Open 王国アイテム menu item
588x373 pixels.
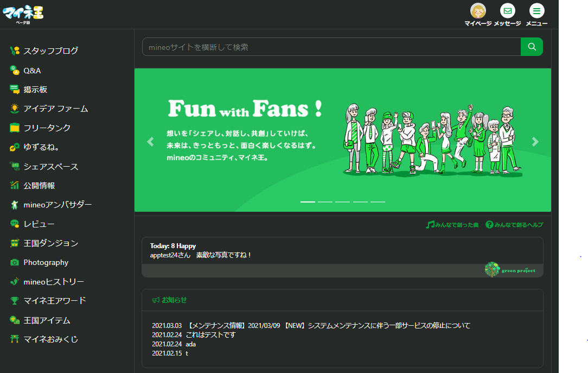coord(47,320)
